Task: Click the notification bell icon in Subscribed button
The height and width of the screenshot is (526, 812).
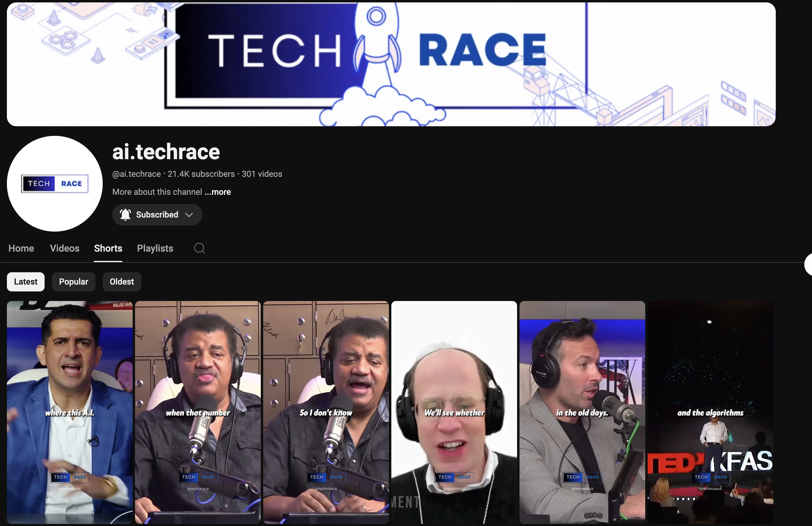Action: (125, 215)
